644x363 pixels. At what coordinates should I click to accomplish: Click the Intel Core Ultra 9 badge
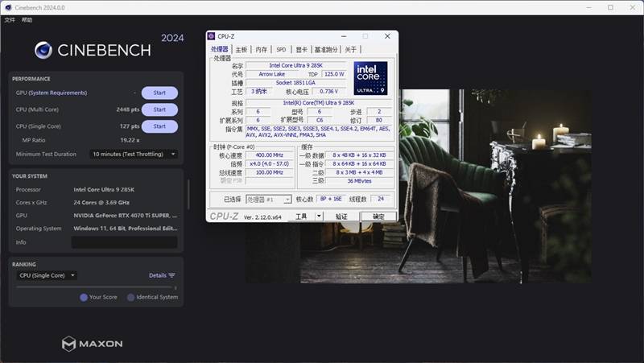click(x=370, y=78)
